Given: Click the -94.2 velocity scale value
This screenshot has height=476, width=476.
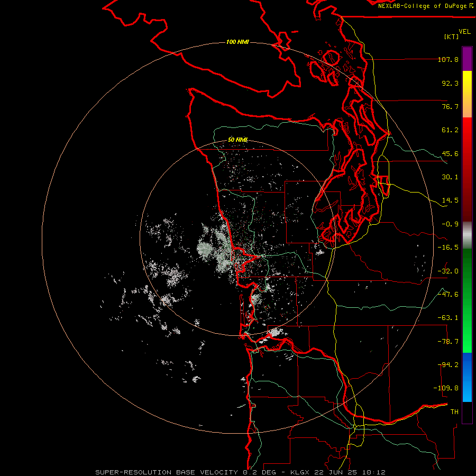Looking at the screenshot, I should click(x=448, y=365).
